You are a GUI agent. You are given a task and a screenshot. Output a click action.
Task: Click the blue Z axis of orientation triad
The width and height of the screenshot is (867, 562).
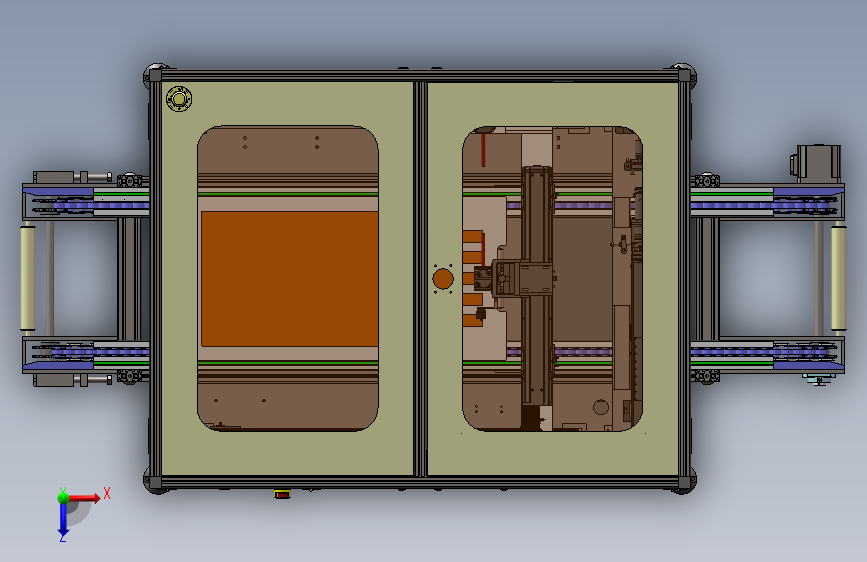(x=63, y=519)
